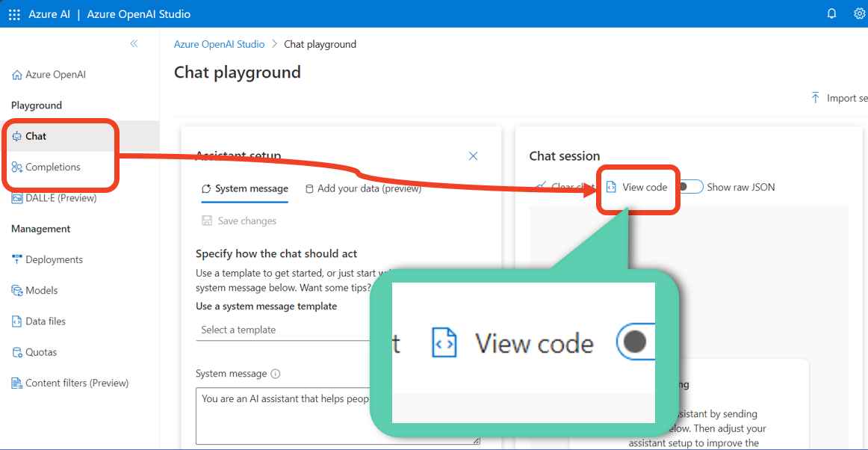Image resolution: width=868 pixels, height=450 pixels.
Task: Click View code button
Action: [x=637, y=187]
